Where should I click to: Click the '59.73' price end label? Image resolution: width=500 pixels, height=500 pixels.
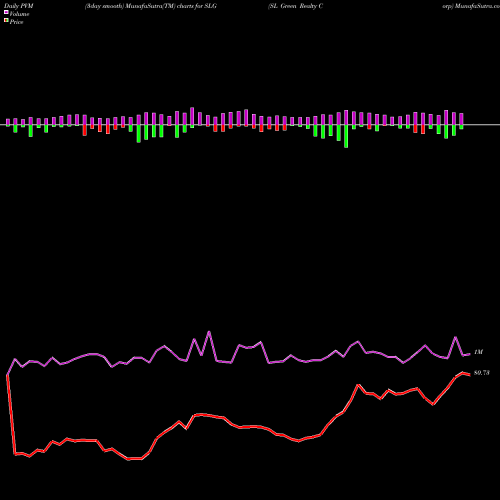pos(482,373)
